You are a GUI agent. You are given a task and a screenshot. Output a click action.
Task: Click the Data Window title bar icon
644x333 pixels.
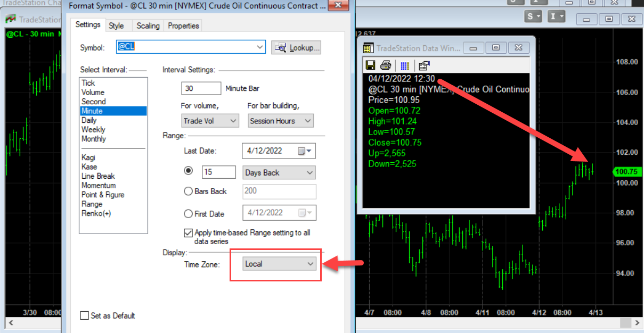pos(368,48)
